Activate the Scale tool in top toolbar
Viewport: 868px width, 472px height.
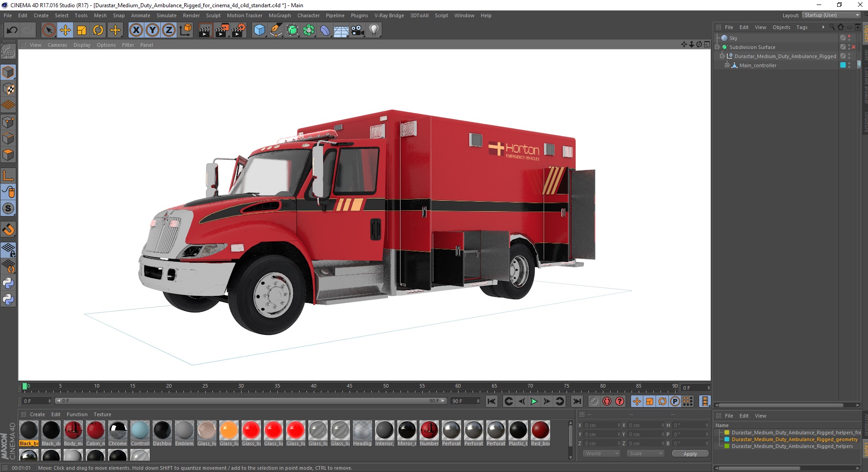(x=82, y=30)
